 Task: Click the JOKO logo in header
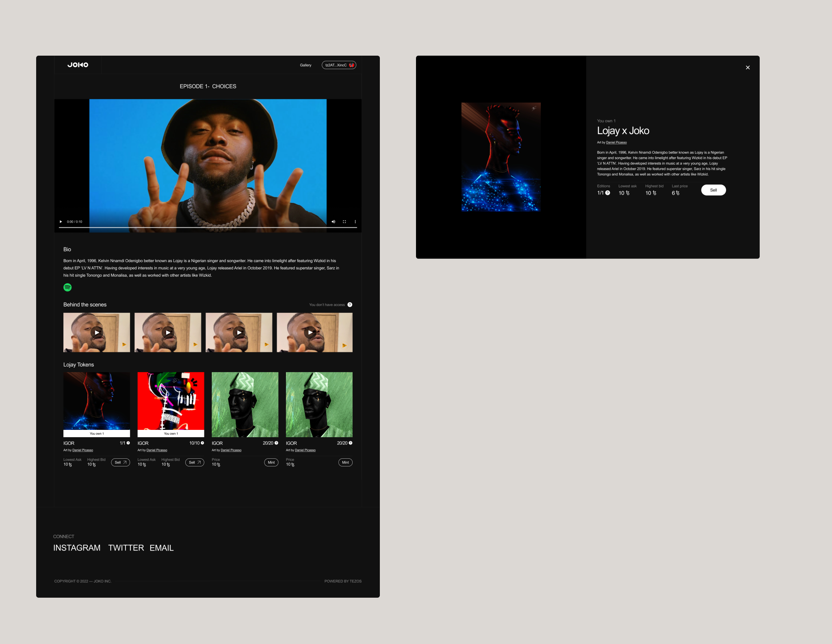pyautogui.click(x=78, y=65)
